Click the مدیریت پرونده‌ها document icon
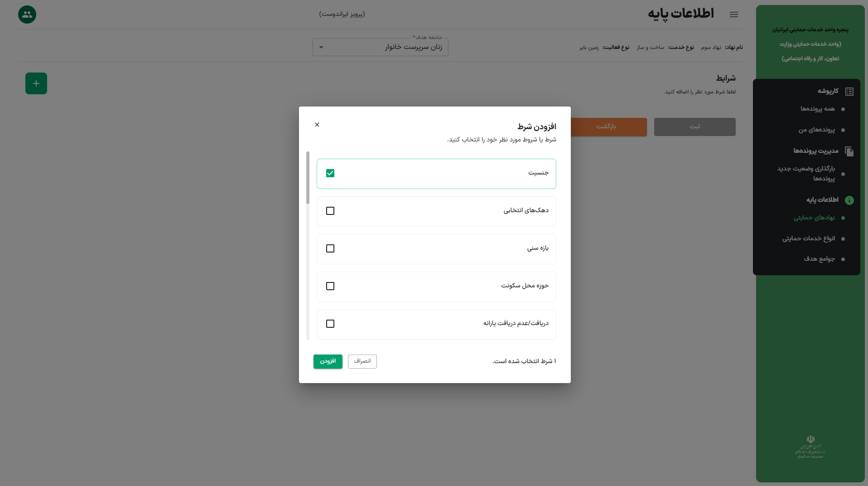The width and height of the screenshot is (868, 486). [x=849, y=151]
